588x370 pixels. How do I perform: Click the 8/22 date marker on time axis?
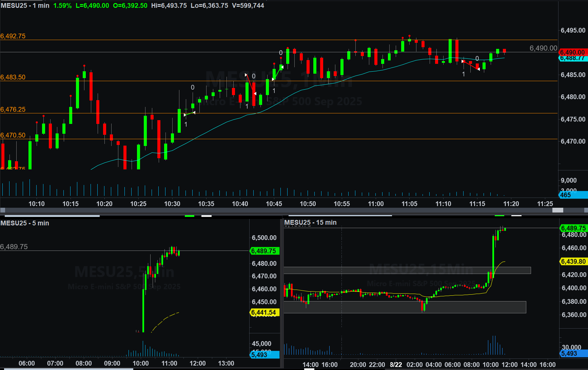pyautogui.click(x=396, y=365)
